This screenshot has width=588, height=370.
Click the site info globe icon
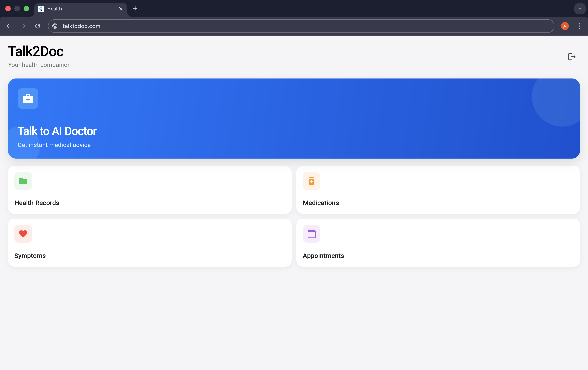55,26
